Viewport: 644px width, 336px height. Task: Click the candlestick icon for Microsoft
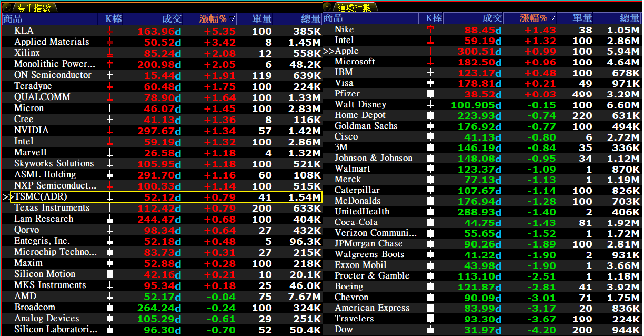point(430,62)
